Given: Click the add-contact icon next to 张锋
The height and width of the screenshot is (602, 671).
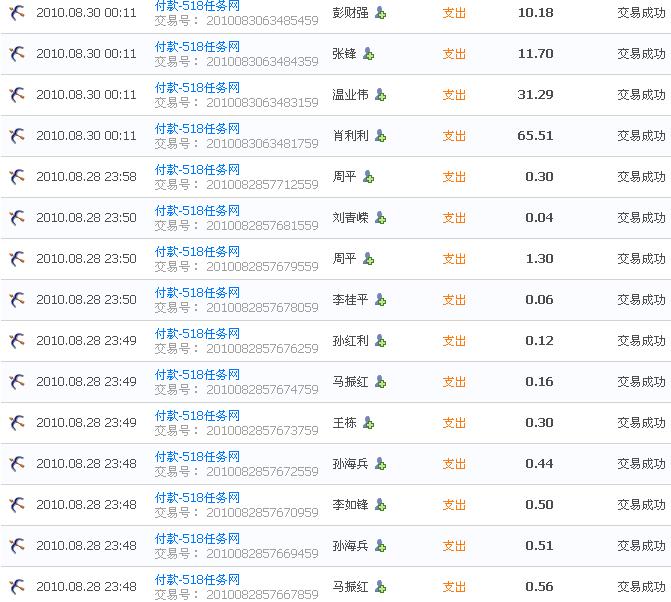Looking at the screenshot, I should (368, 54).
